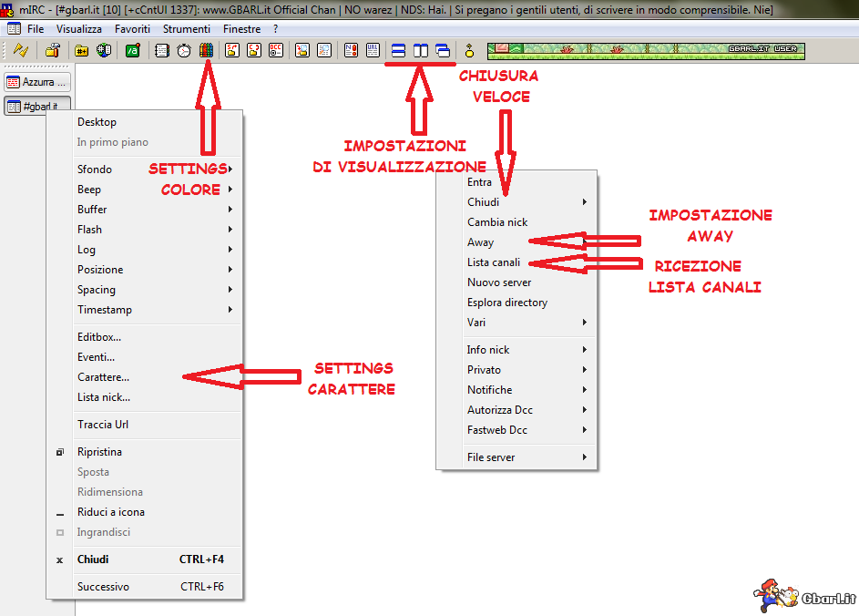The image size is (859, 616).
Task: Click the Timer stopwatch icon
Action: coord(184,50)
